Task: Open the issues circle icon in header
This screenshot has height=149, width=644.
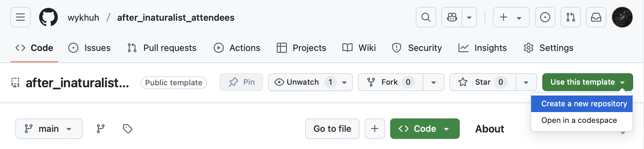Action: tap(545, 17)
